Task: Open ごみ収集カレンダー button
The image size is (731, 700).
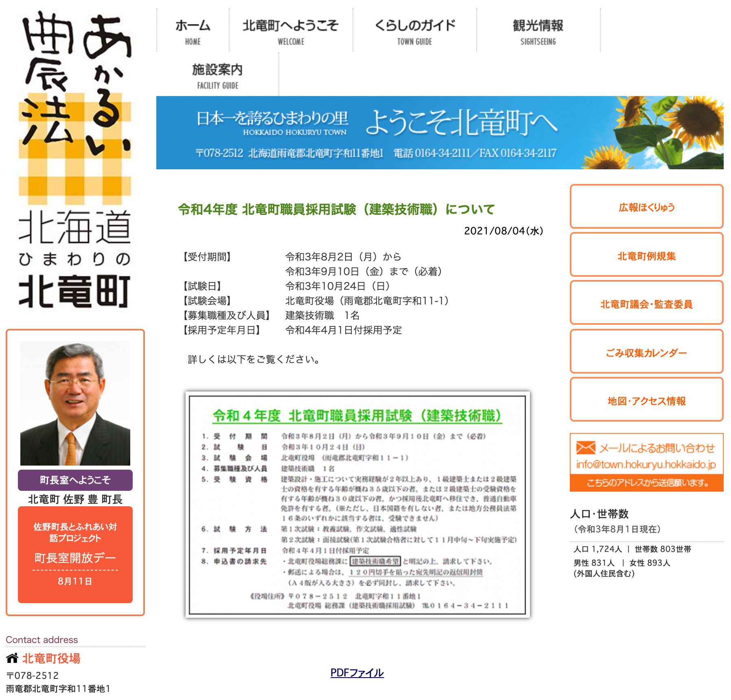Action: 646,352
